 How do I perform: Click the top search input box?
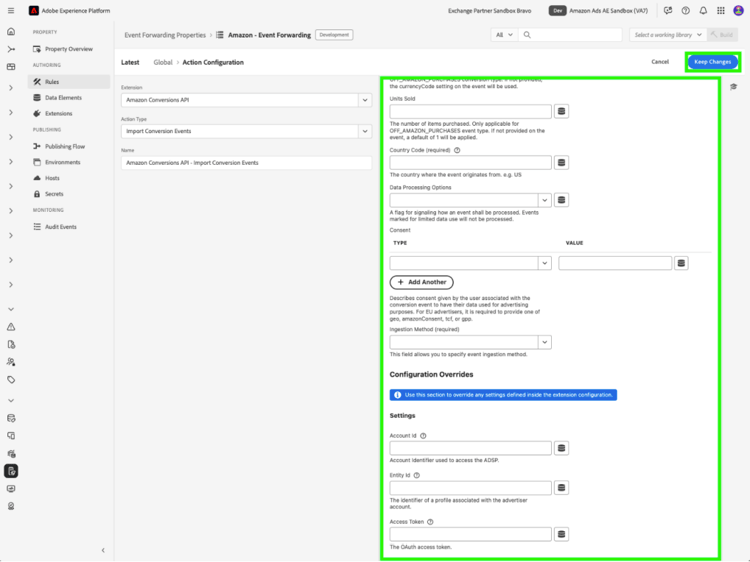pos(570,35)
